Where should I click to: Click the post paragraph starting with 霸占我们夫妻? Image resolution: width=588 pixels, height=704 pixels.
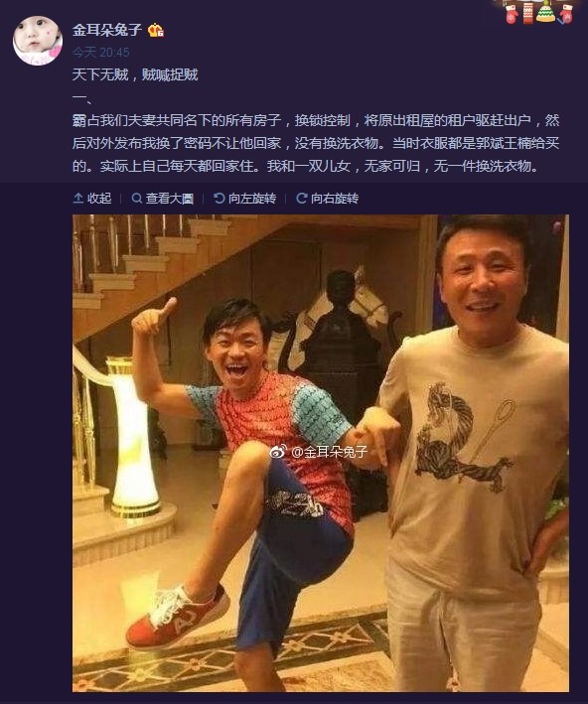point(316,143)
